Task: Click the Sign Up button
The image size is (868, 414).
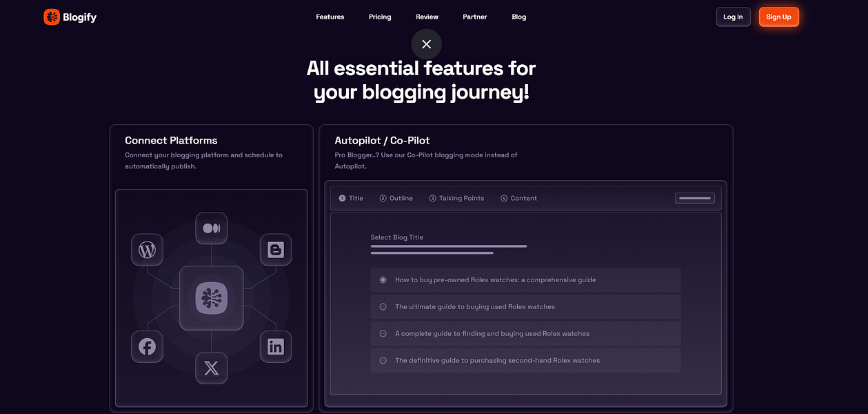Action: 778,17
